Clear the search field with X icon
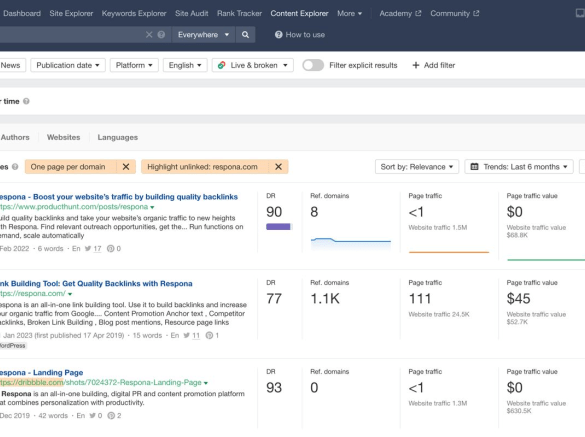The height and width of the screenshot is (437, 585). coord(149,35)
